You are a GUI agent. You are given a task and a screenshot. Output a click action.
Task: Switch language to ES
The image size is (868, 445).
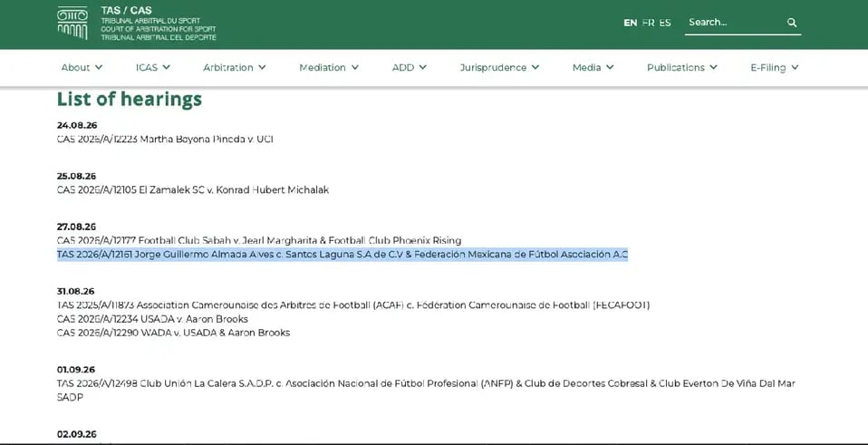click(665, 23)
